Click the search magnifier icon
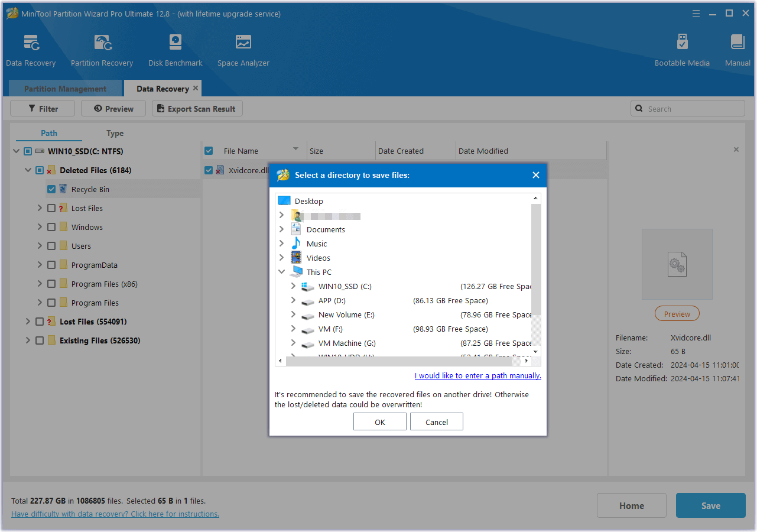 pyautogui.click(x=639, y=109)
